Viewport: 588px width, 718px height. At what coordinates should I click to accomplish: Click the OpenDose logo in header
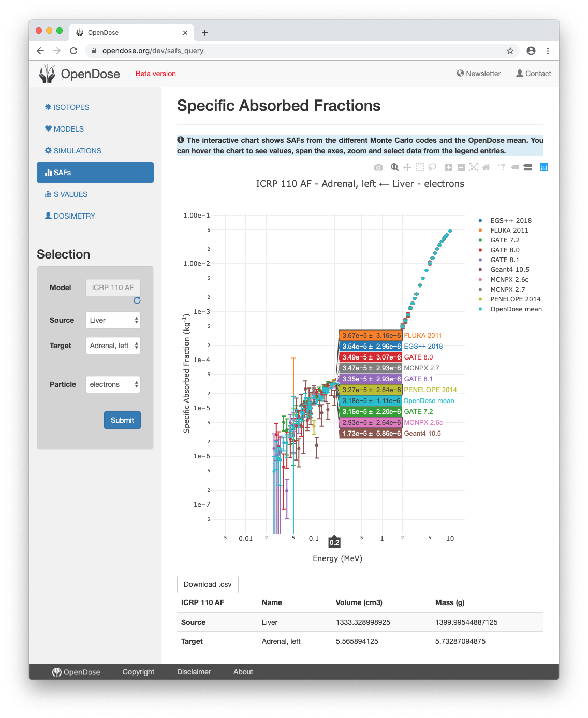pyautogui.click(x=80, y=74)
